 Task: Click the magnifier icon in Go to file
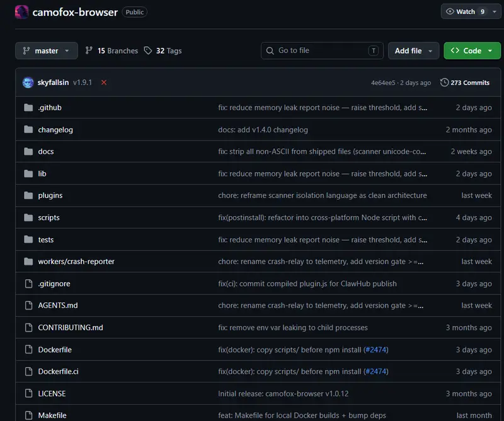pos(270,51)
